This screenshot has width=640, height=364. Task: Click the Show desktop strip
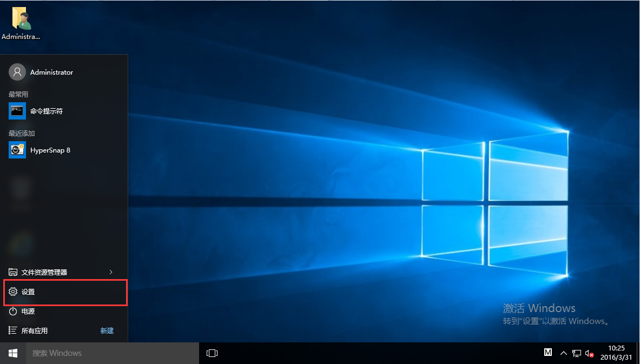tap(638, 353)
